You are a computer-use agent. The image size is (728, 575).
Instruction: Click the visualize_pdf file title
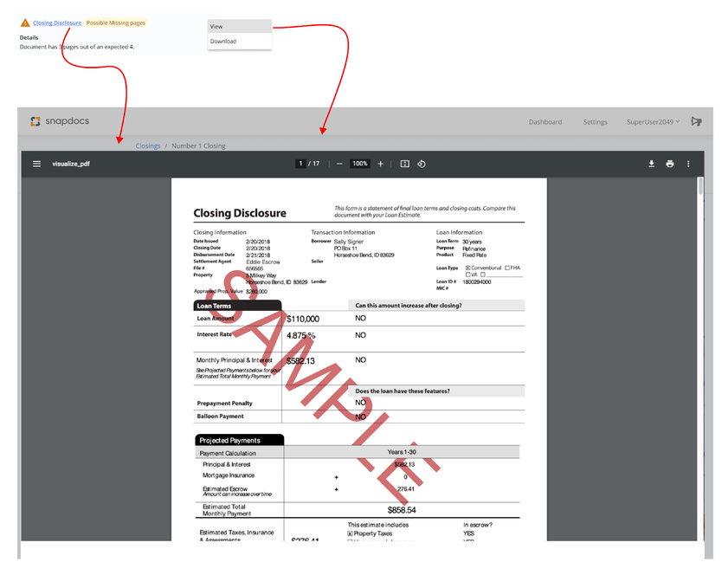(x=71, y=164)
